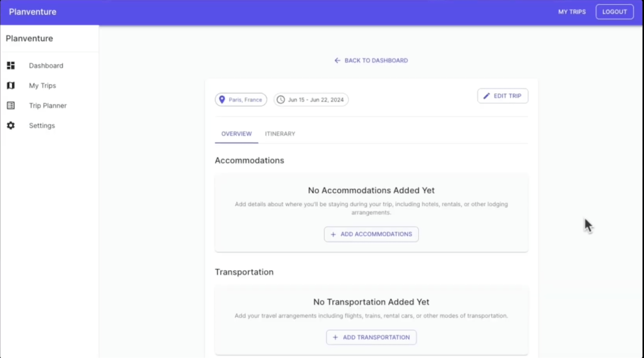The height and width of the screenshot is (358, 644).
Task: Click the location pin on the Paris chip
Action: pyautogui.click(x=222, y=99)
